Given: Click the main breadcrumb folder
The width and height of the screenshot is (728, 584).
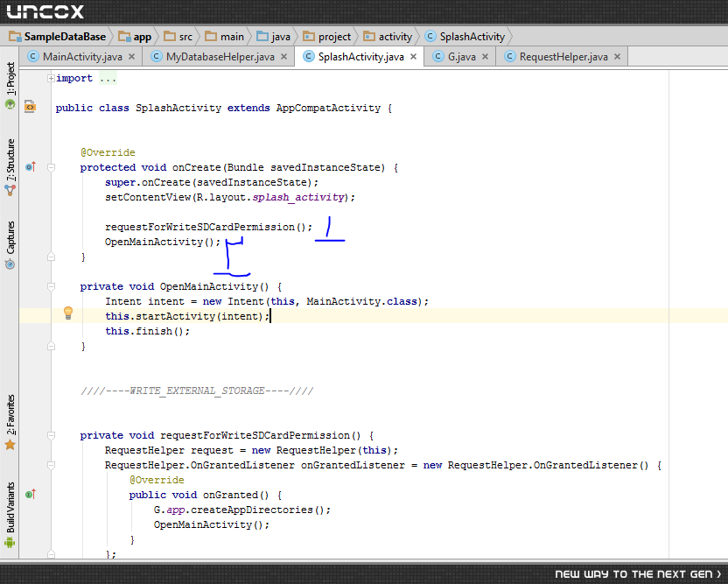Looking at the screenshot, I should coord(225,37).
